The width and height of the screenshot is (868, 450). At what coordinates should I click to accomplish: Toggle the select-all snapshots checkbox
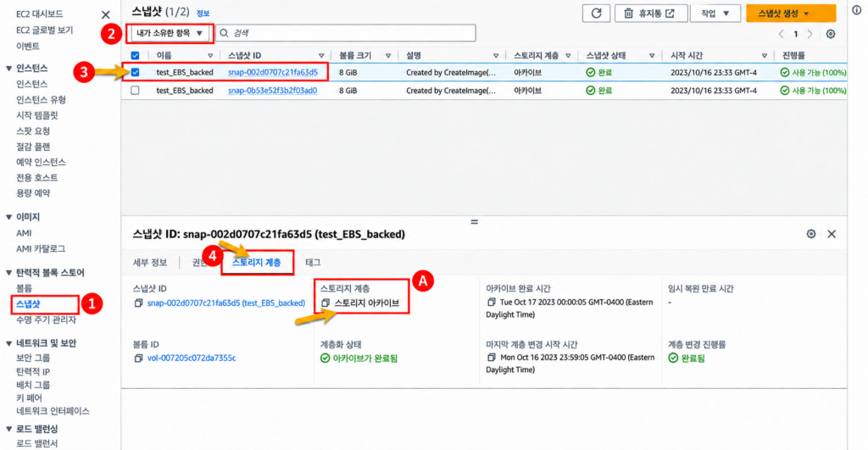click(x=135, y=55)
